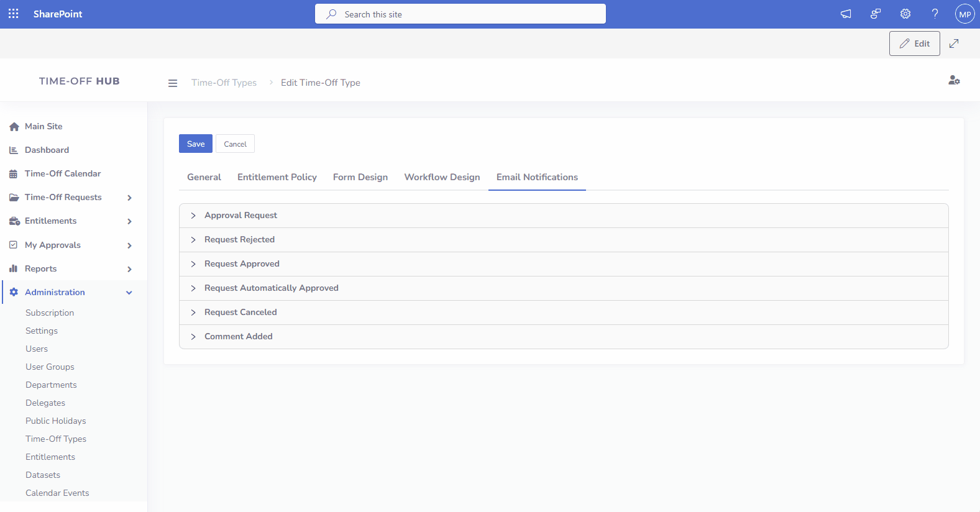The height and width of the screenshot is (512, 980).
Task: Switch to the Workflow Design tab
Action: coord(442,177)
